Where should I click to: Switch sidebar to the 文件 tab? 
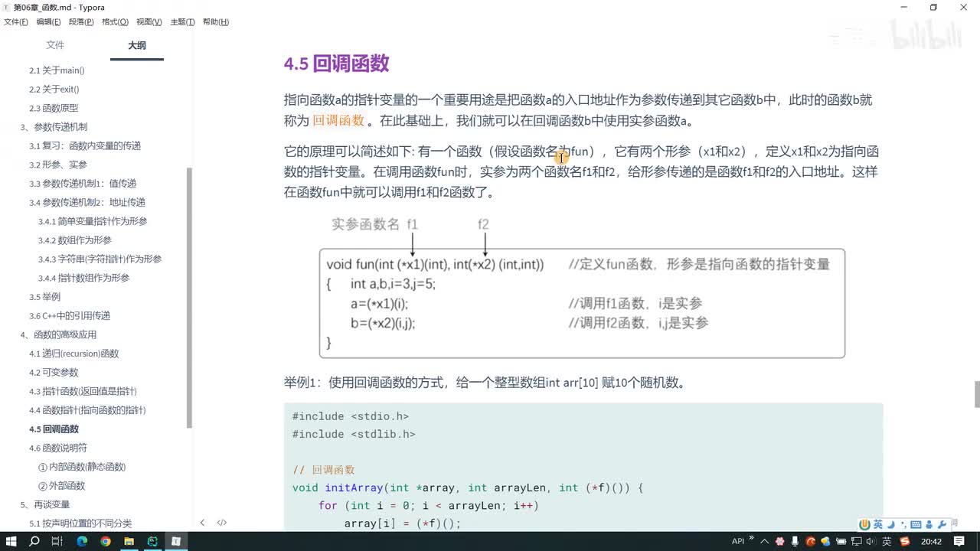pos(55,45)
